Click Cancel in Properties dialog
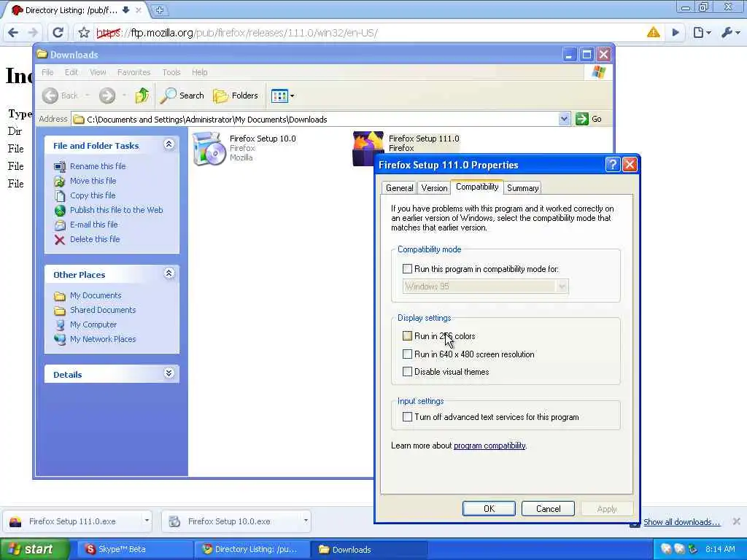The width and height of the screenshot is (747, 560). pos(548,508)
